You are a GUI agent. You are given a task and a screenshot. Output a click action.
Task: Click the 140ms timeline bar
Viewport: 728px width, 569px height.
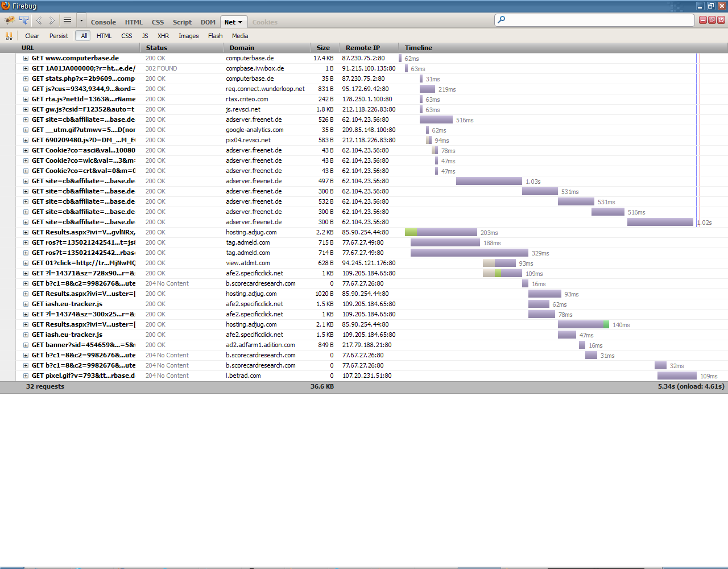(x=584, y=324)
